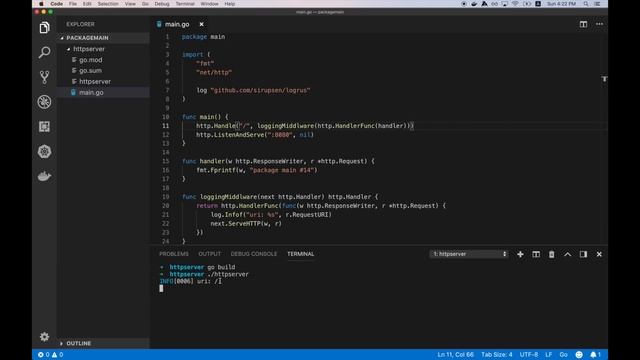Open the Edit menu
The image size is (640, 360).
pos(87,4)
